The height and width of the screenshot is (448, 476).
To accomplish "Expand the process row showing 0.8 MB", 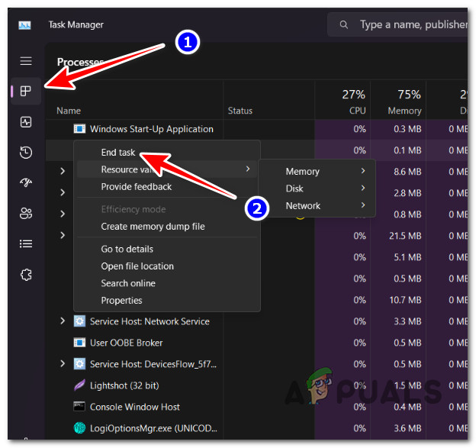I will (63, 214).
